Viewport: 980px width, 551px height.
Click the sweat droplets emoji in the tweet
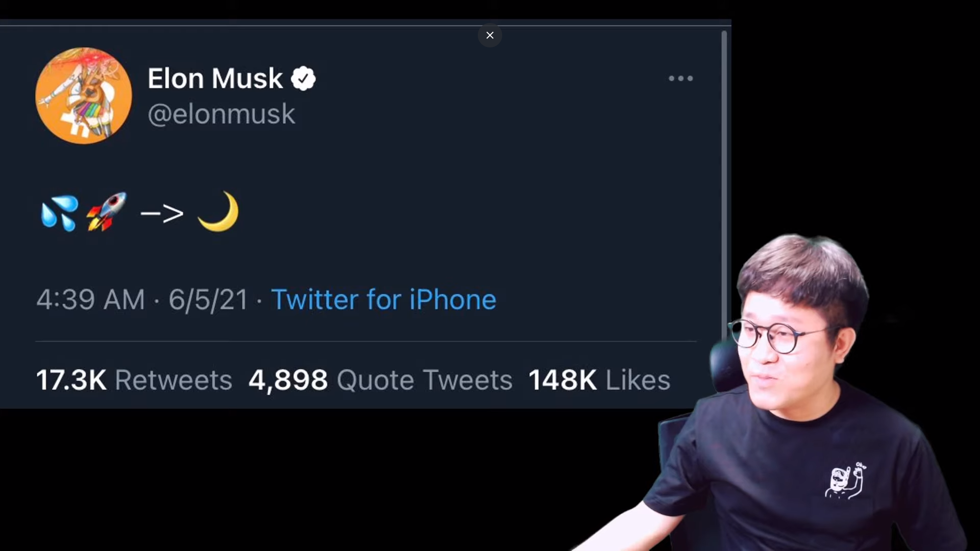pos(60,213)
